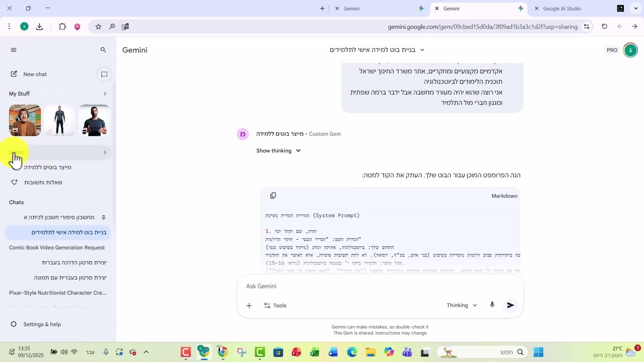
Task: Bookmark this page with the star icon
Action: pyautogui.click(x=98, y=27)
